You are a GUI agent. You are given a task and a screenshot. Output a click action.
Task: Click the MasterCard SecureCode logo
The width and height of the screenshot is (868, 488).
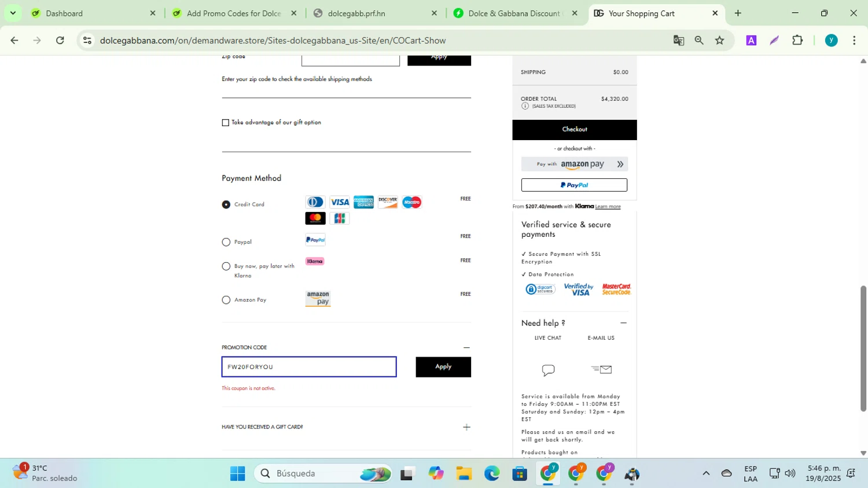click(616, 289)
